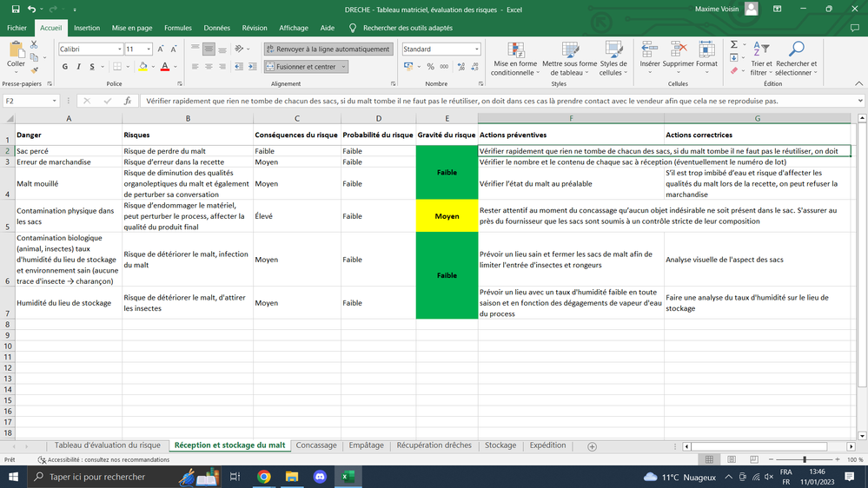Open Rechercher et sélectionner
Viewport: 868px width, 488px height.
[796, 59]
